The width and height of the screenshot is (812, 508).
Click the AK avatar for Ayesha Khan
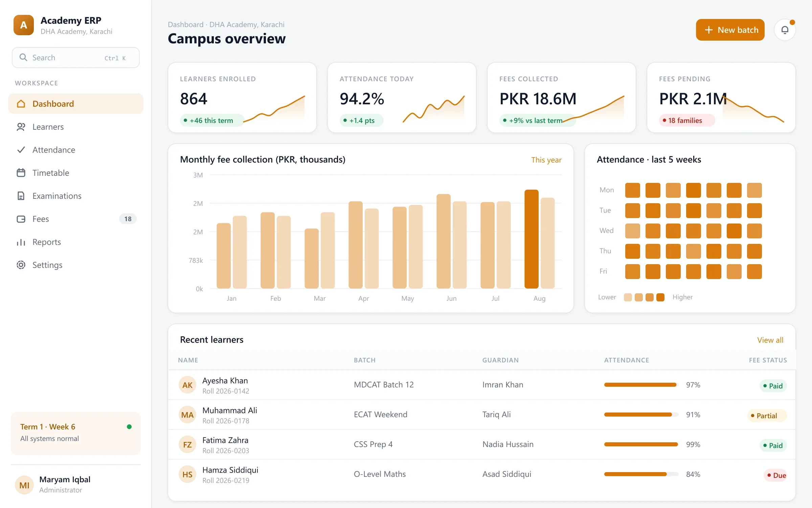tap(187, 385)
